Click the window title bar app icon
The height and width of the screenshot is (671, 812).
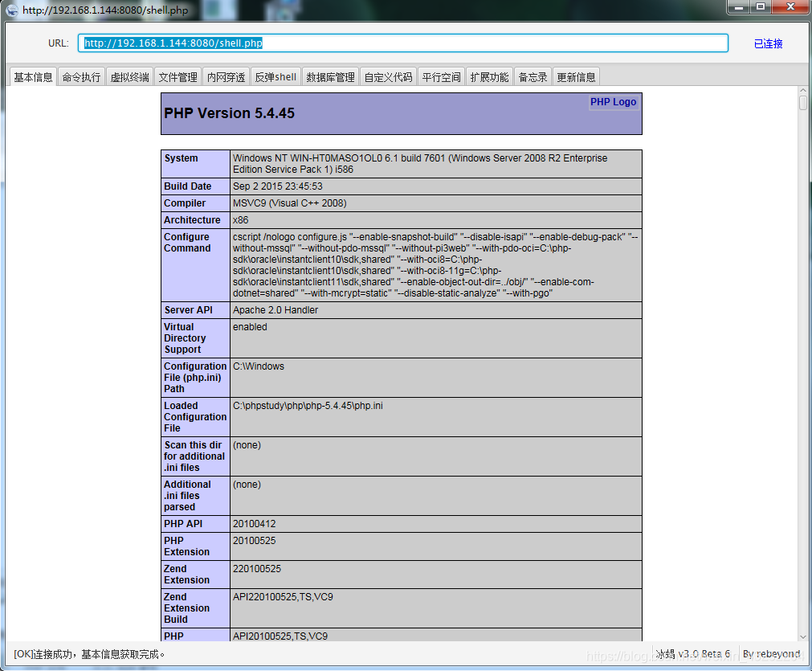click(11, 10)
